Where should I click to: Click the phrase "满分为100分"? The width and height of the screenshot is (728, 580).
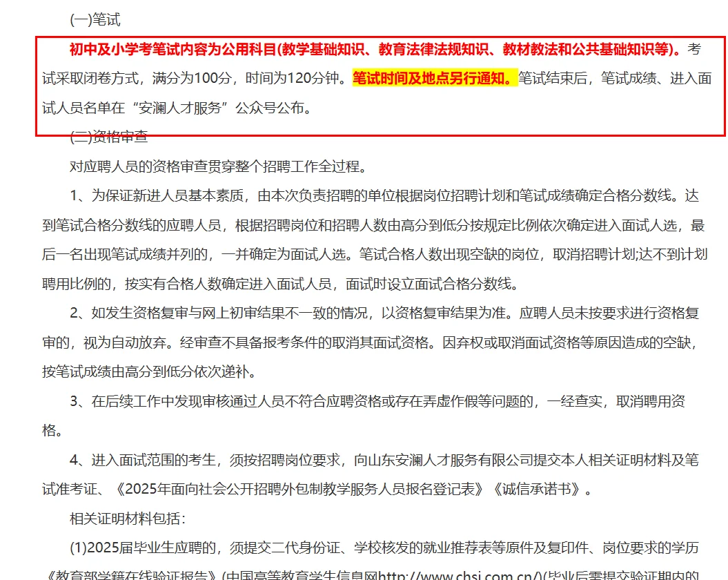192,79
